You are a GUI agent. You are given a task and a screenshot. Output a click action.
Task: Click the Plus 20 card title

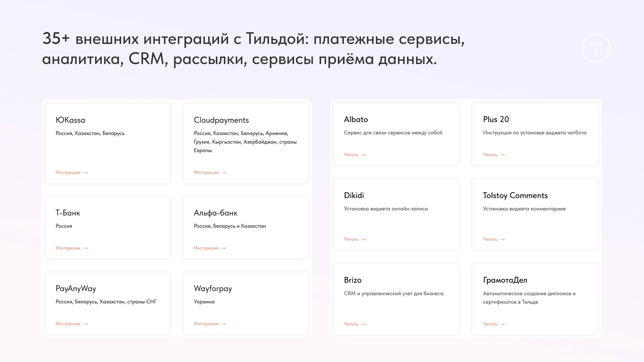496,119
